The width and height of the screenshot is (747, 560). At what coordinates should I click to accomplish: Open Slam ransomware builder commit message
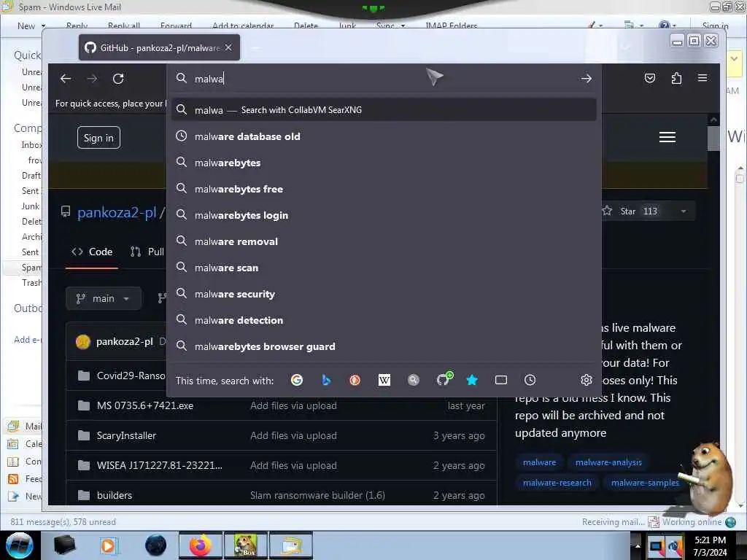point(317,495)
